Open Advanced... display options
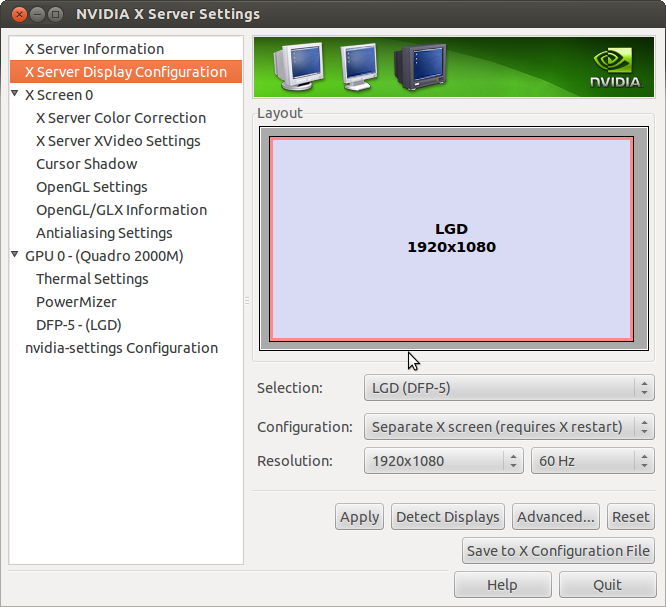The height and width of the screenshot is (607, 666). pos(556,517)
